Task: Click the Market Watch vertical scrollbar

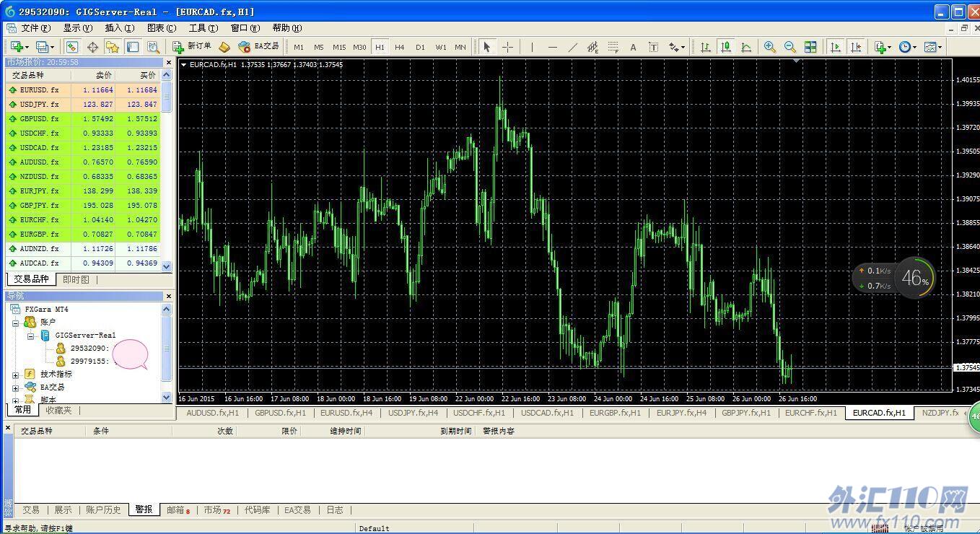Action: click(x=167, y=170)
